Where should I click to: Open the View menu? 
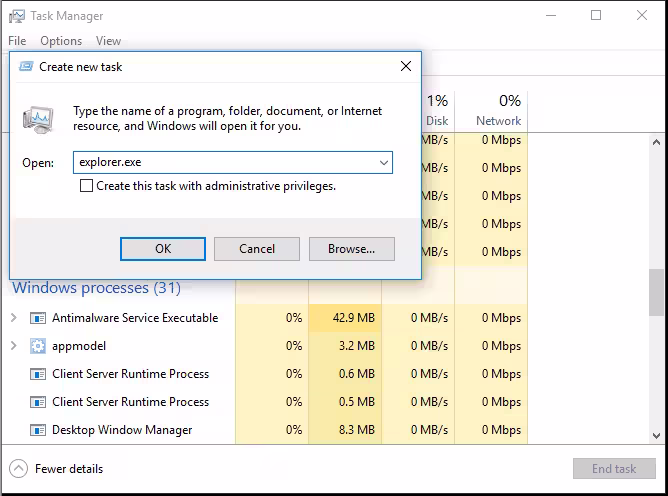pos(108,41)
